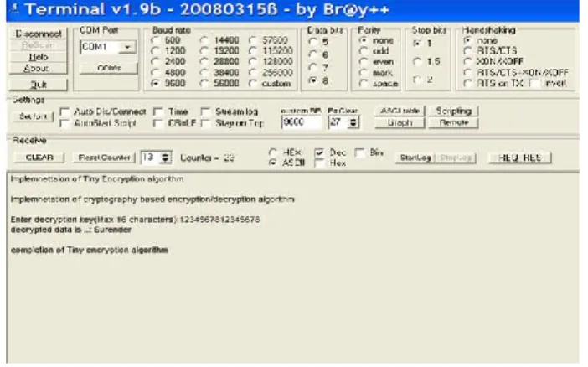Screen dimensions: 588x367
Task: Set stop bits to 2
Action: point(417,80)
